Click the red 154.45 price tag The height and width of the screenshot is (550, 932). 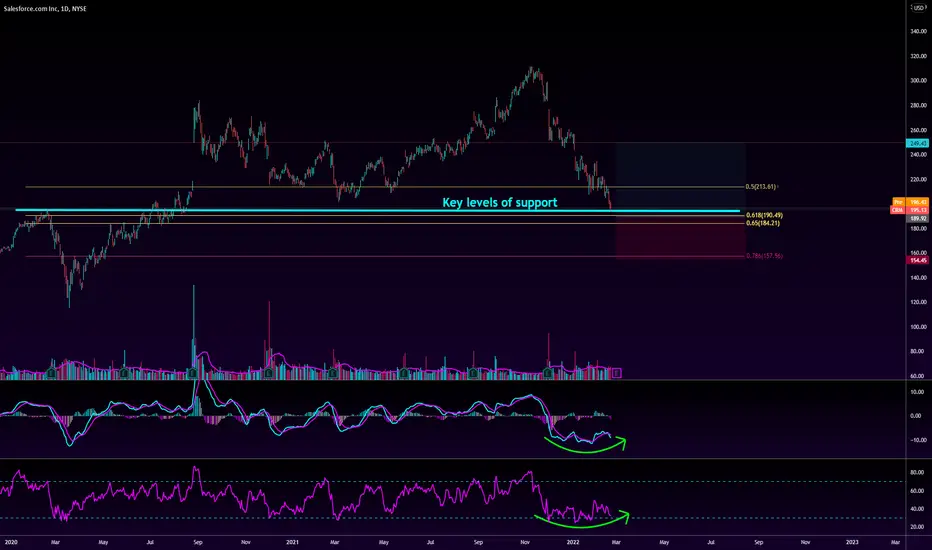click(918, 260)
